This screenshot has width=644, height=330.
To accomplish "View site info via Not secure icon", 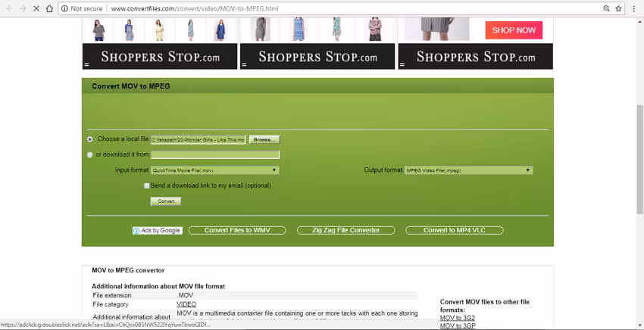I will click(64, 8).
